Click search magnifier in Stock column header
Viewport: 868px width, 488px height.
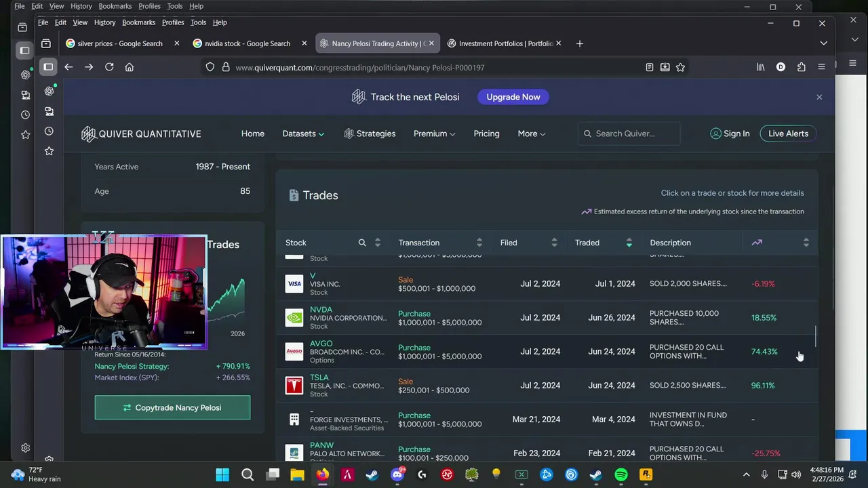(x=362, y=243)
